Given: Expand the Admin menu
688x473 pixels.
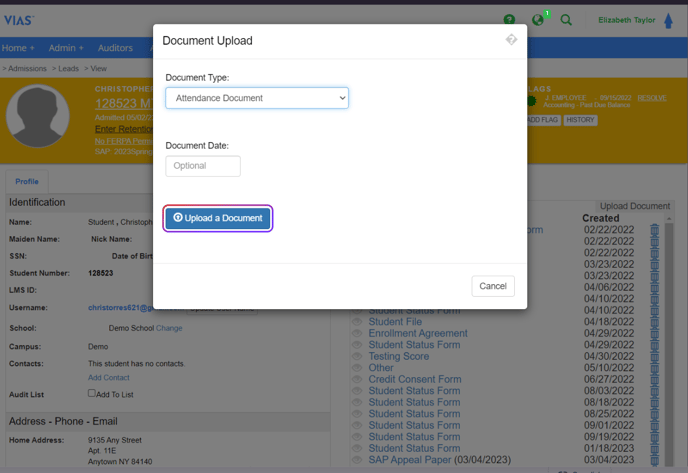Looking at the screenshot, I should [x=66, y=48].
